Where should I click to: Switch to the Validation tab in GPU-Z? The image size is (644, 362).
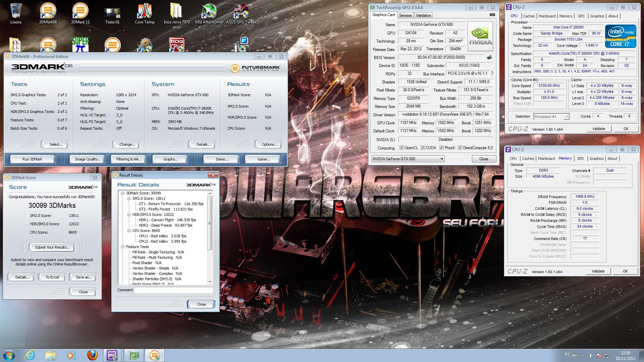423,15
